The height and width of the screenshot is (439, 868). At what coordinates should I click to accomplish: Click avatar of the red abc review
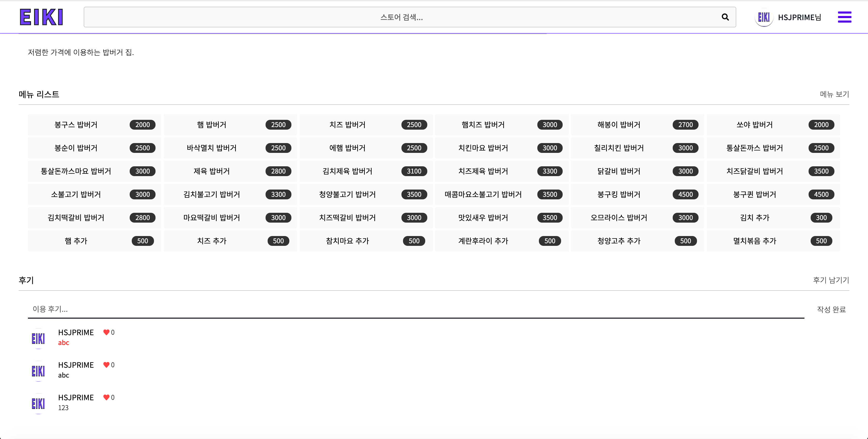[38, 338]
